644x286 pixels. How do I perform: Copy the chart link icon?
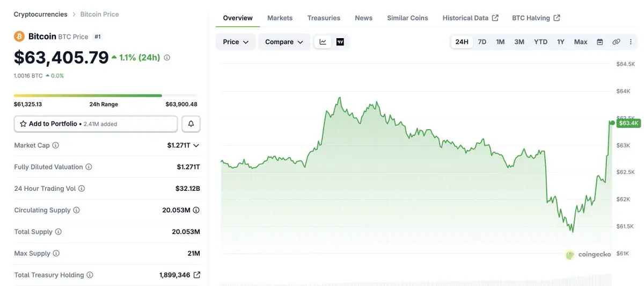[x=616, y=42]
